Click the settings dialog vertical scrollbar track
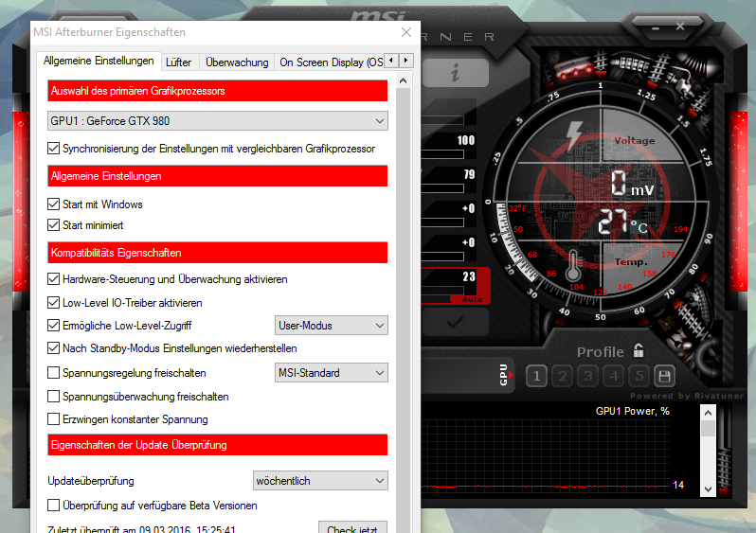The width and height of the screenshot is (756, 533). [403, 309]
